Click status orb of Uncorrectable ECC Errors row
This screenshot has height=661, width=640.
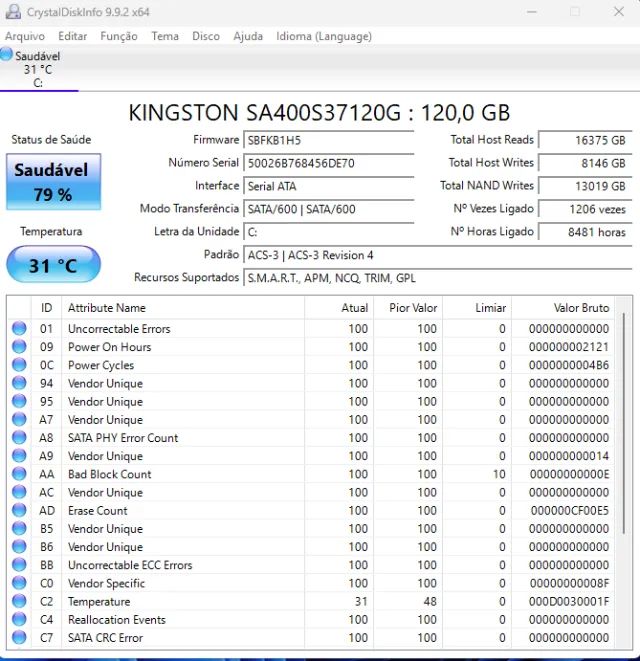click(19, 564)
